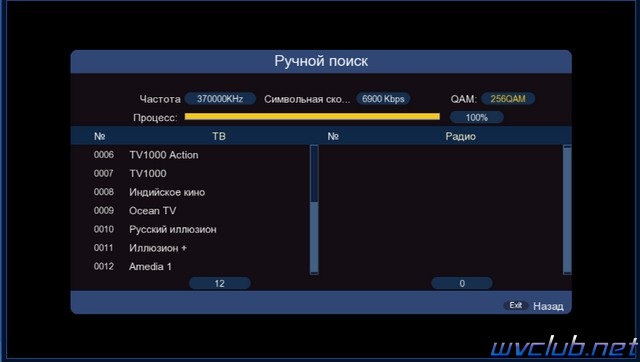Select the Назад back label
The width and height of the screenshot is (640, 362).
click(x=548, y=306)
